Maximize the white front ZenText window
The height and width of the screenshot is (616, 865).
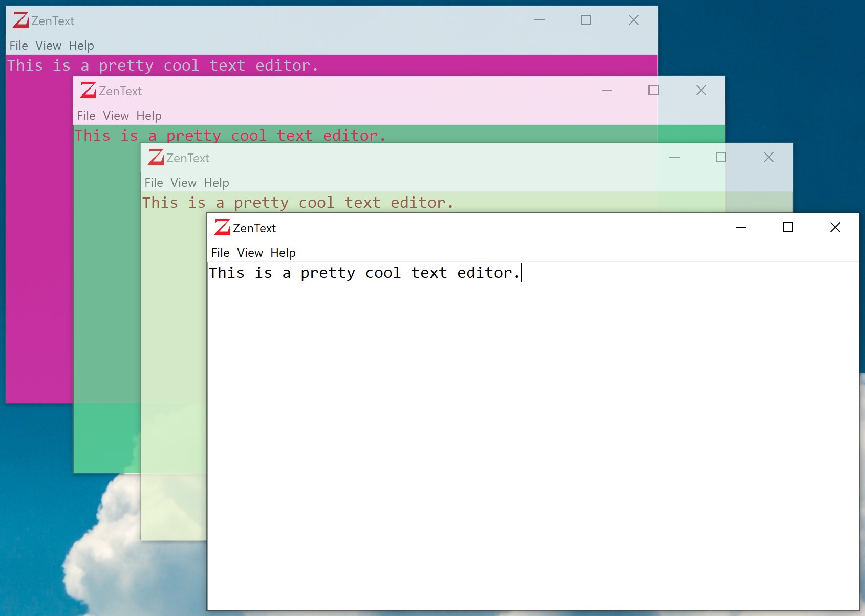788,227
